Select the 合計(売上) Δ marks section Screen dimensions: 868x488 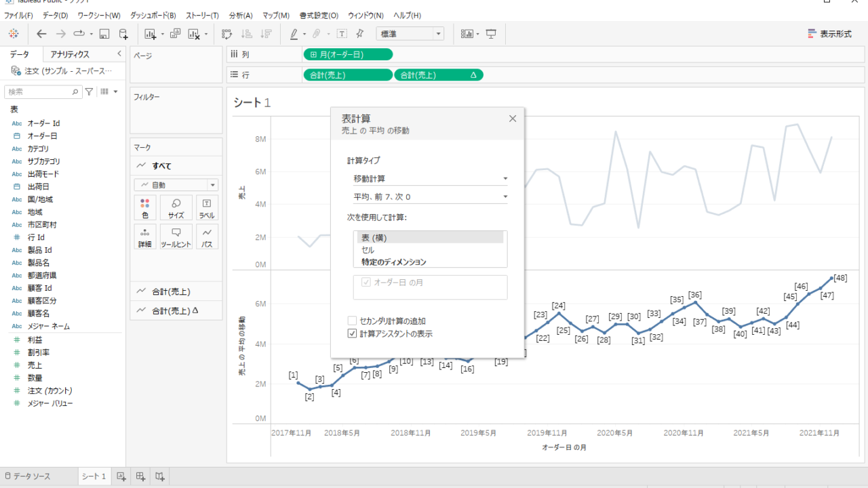(x=176, y=310)
